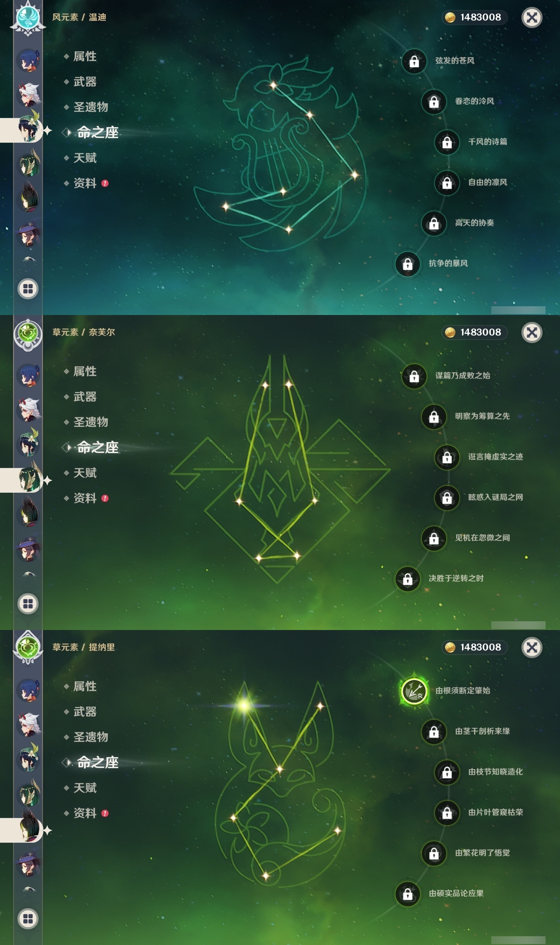The width and height of the screenshot is (560, 945).
Task: Open 天赋 menu on the 温迪 screen
Action: [85, 158]
